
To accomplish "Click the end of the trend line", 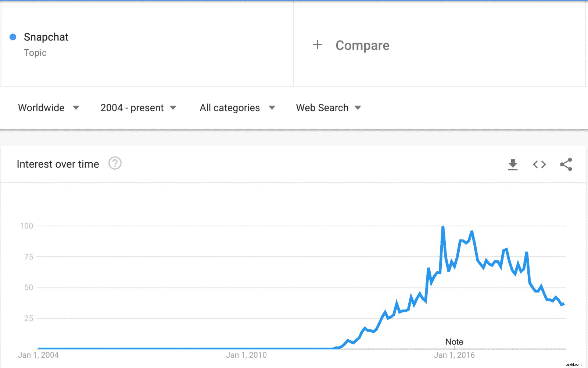I will pos(563,304).
